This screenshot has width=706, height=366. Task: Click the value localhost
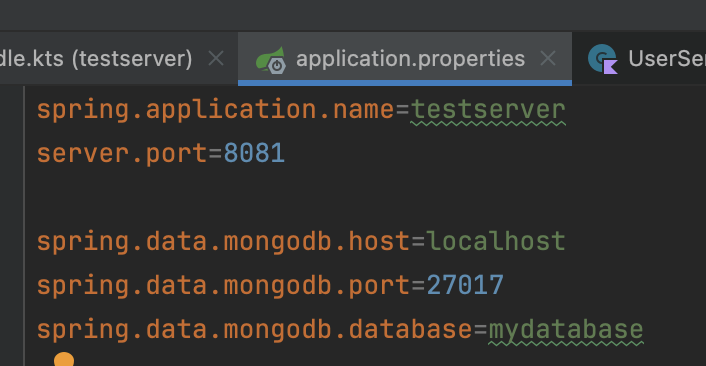pos(495,241)
